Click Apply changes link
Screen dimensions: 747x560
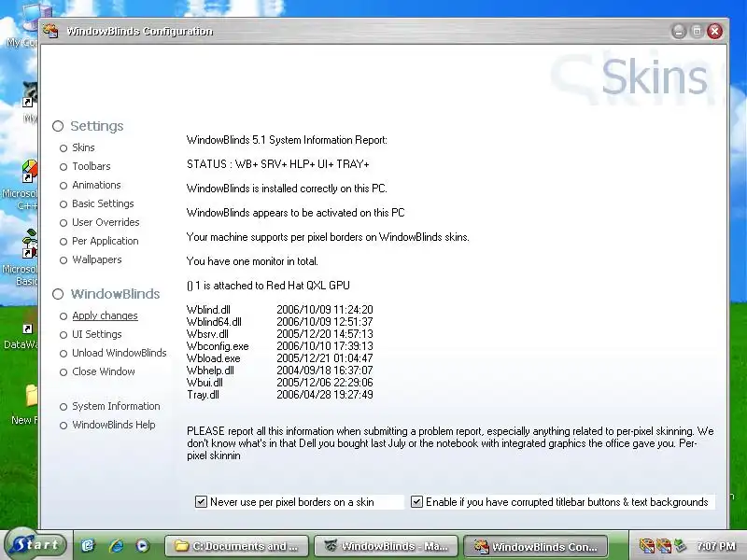click(x=105, y=315)
